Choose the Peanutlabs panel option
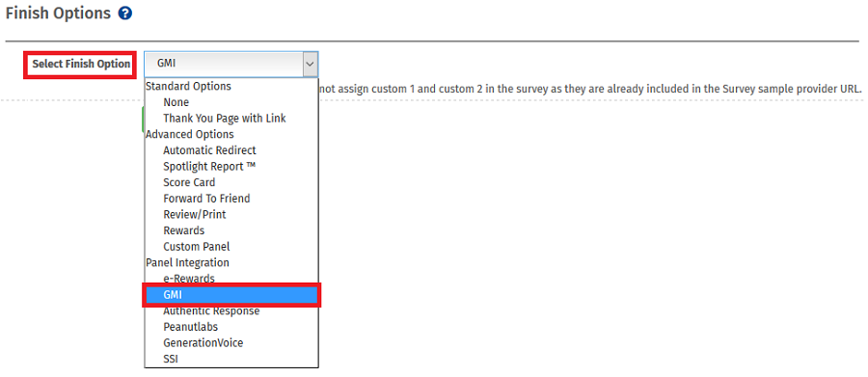This screenshot has width=868, height=377. [x=231, y=327]
